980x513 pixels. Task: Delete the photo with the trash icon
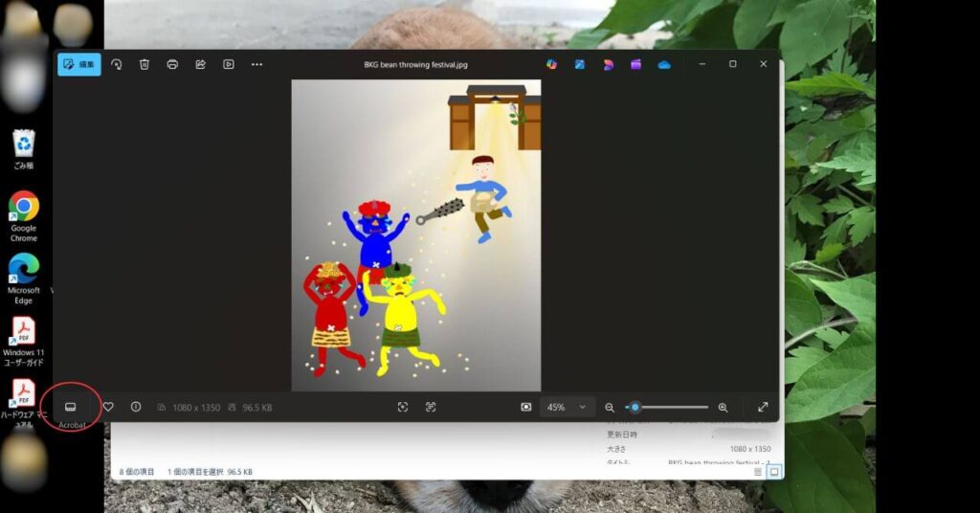click(144, 64)
